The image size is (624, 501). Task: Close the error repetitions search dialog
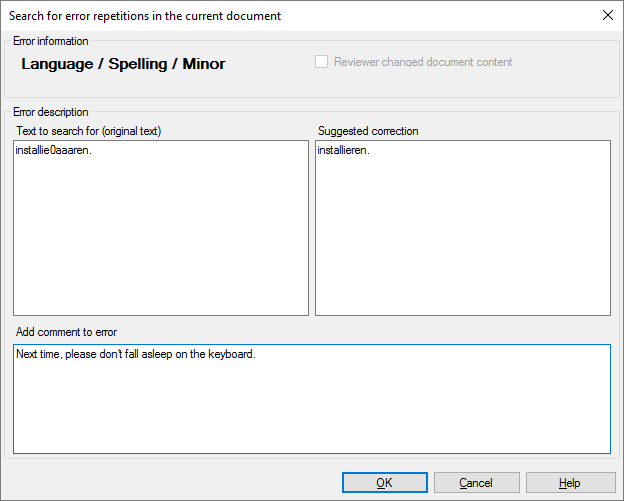(x=607, y=16)
